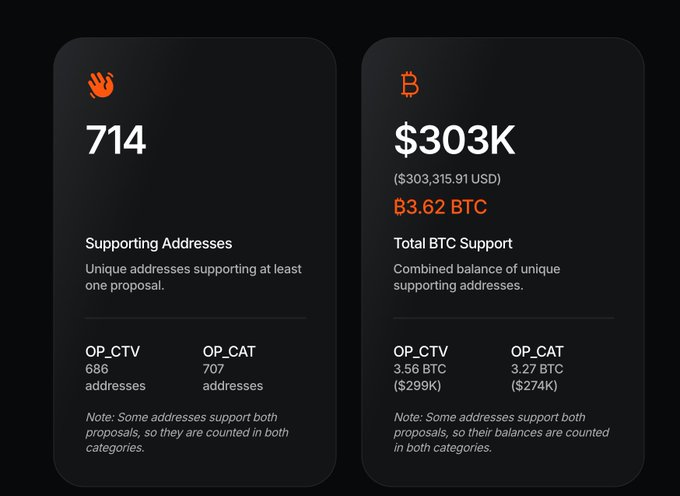Click the note about balances counted twice

(500, 432)
